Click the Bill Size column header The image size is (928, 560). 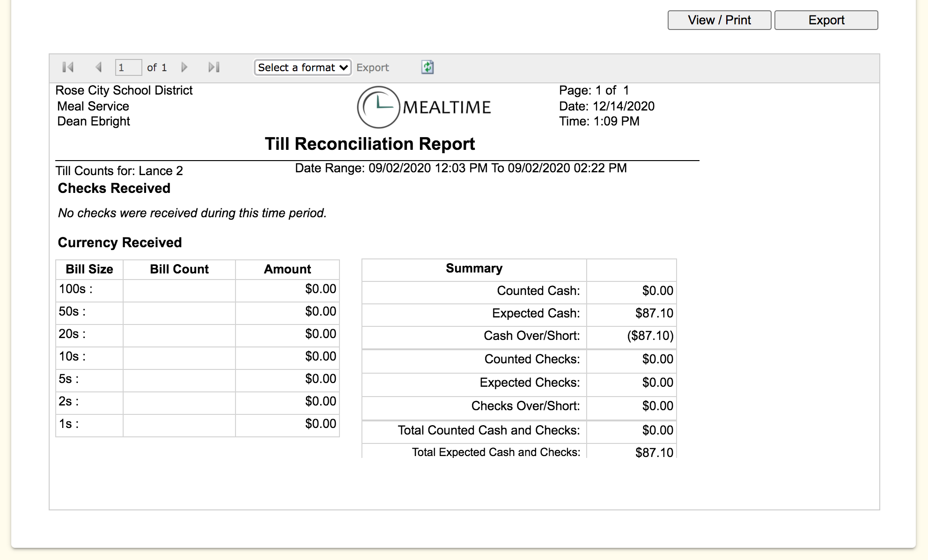coord(89,269)
